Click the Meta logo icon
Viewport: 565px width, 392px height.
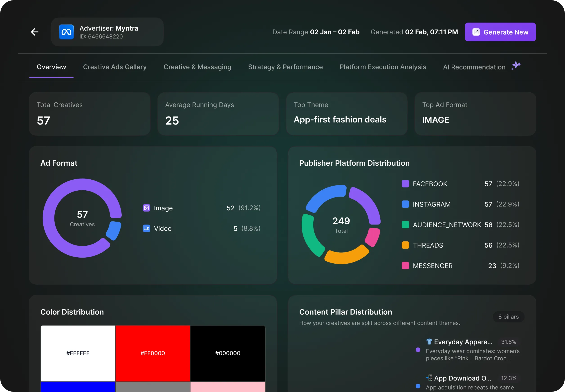[x=66, y=32]
